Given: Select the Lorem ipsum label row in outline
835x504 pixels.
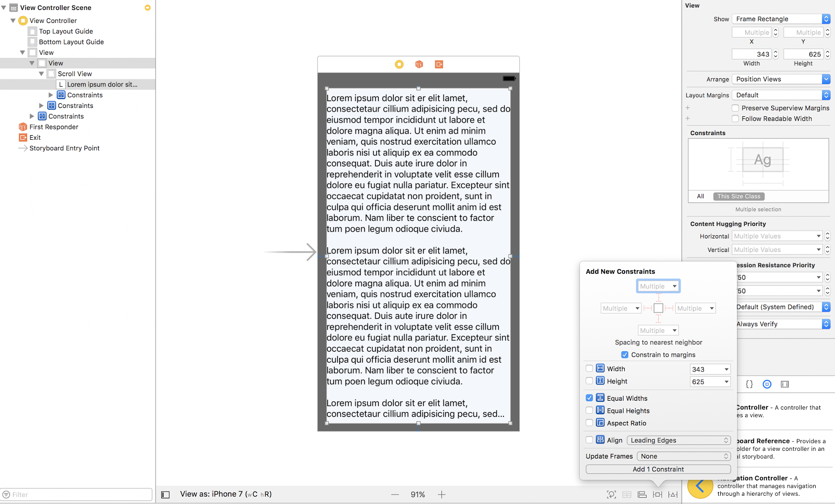Looking at the screenshot, I should click(x=78, y=85).
